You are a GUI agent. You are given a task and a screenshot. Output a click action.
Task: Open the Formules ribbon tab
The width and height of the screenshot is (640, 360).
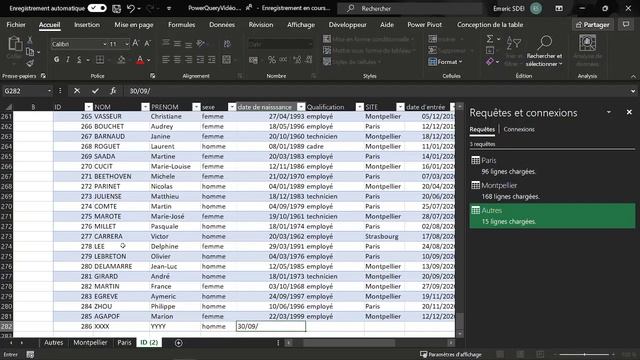181,25
